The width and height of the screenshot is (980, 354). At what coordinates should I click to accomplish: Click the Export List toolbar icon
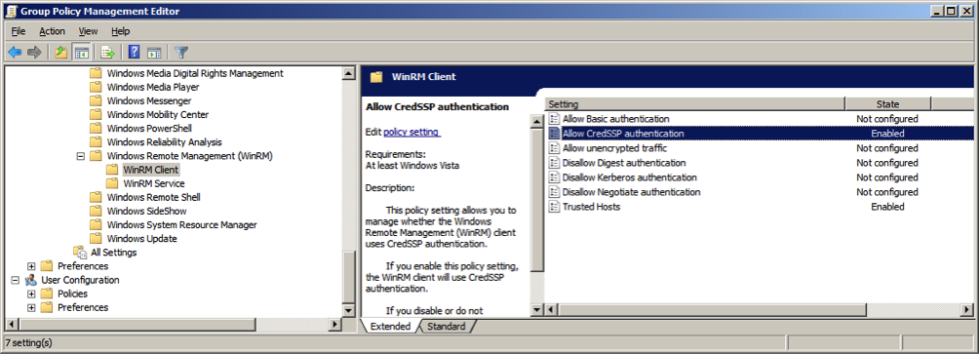pyautogui.click(x=107, y=53)
